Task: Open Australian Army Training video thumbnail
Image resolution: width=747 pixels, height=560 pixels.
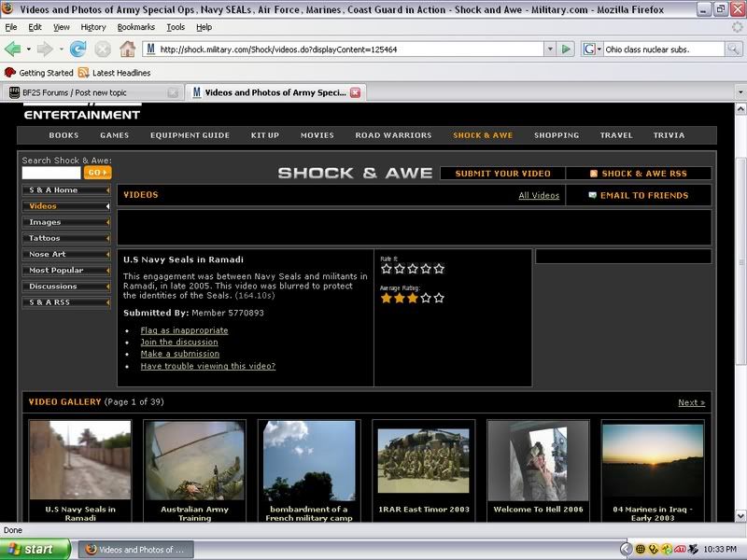Action: (x=195, y=460)
